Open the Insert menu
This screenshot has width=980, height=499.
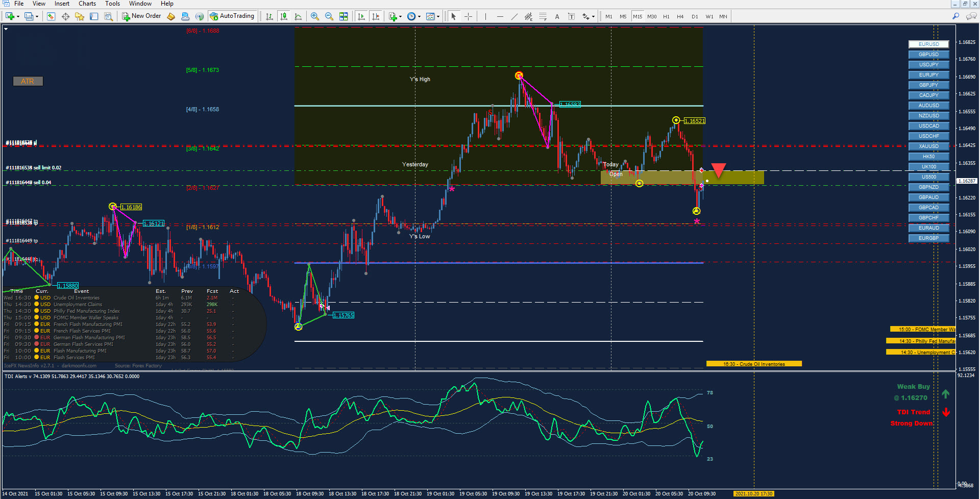[62, 4]
